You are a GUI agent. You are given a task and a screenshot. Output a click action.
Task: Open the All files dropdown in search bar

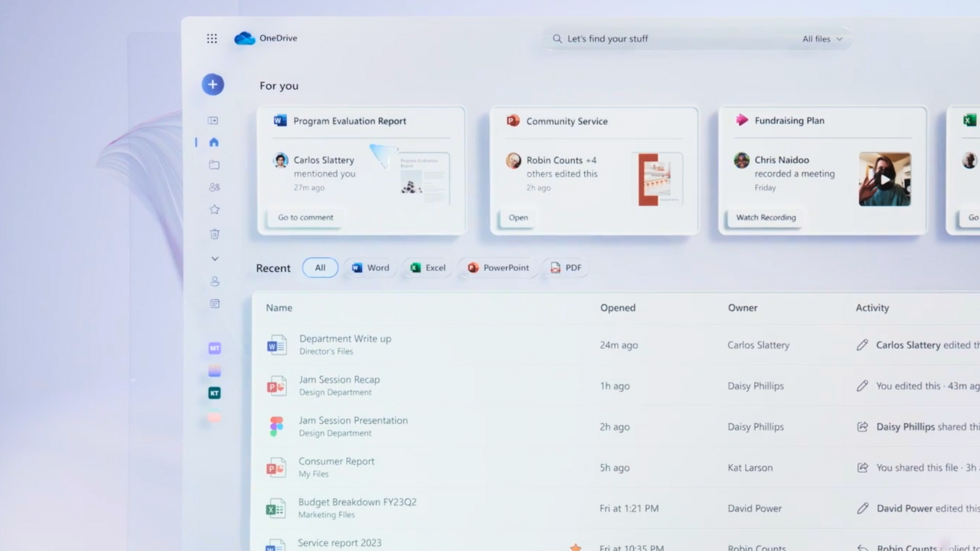tap(821, 38)
